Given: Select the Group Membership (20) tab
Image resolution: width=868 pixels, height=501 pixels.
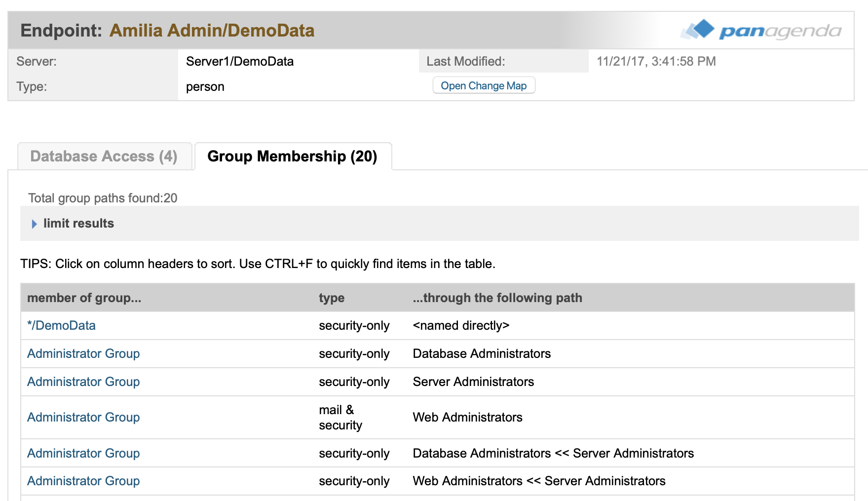Looking at the screenshot, I should 292,156.
